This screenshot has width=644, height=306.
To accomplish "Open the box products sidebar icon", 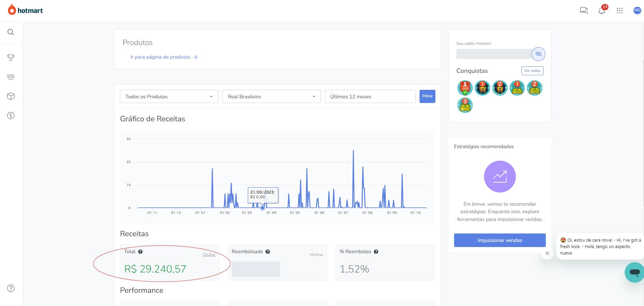I will [x=11, y=96].
